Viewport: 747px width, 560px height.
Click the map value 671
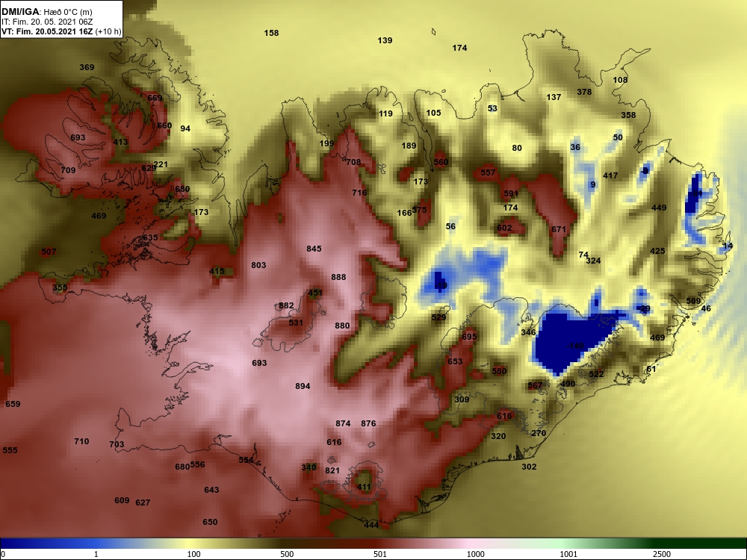(559, 229)
